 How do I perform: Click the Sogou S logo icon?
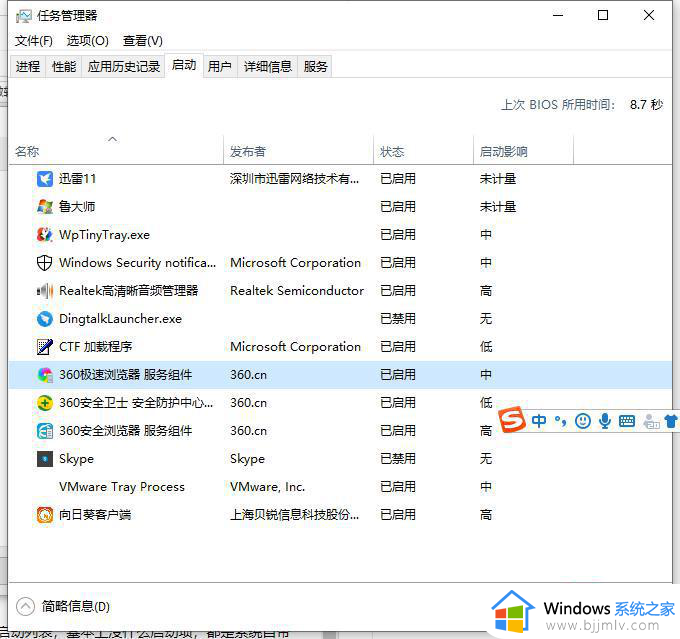pyautogui.click(x=512, y=419)
